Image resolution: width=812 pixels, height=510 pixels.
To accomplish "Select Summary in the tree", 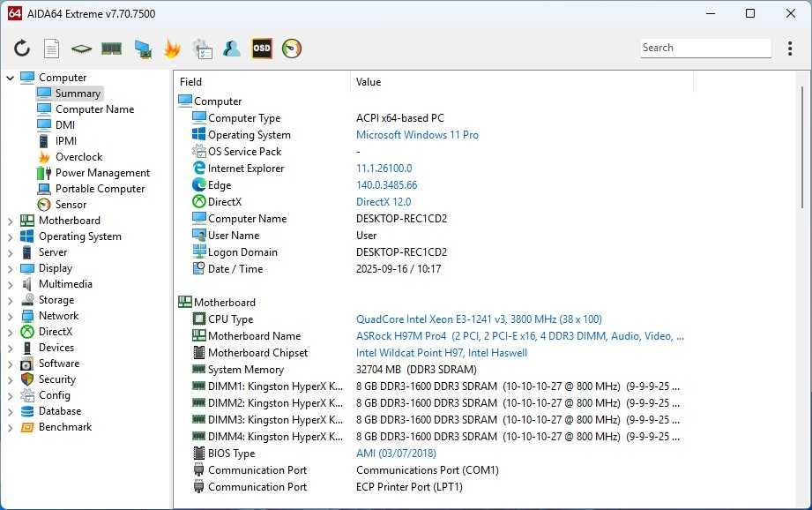I will 78,94.
